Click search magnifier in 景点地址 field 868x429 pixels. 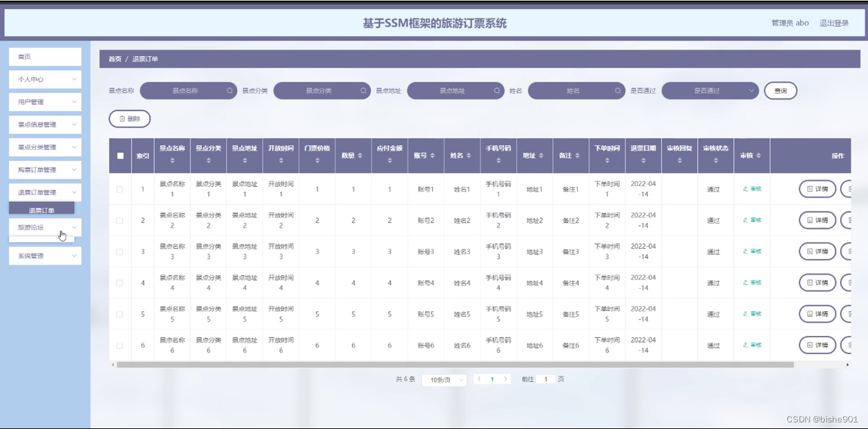[497, 91]
